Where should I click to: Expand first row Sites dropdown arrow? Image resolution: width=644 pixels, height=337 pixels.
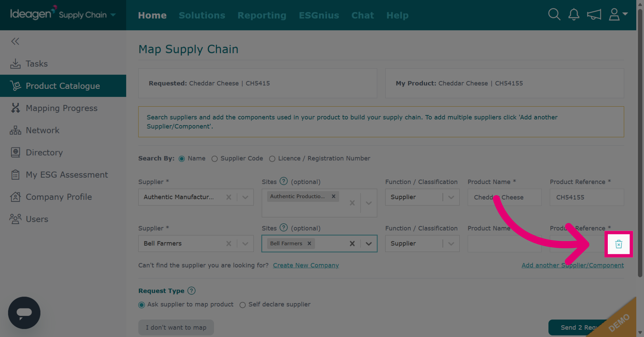click(x=369, y=203)
